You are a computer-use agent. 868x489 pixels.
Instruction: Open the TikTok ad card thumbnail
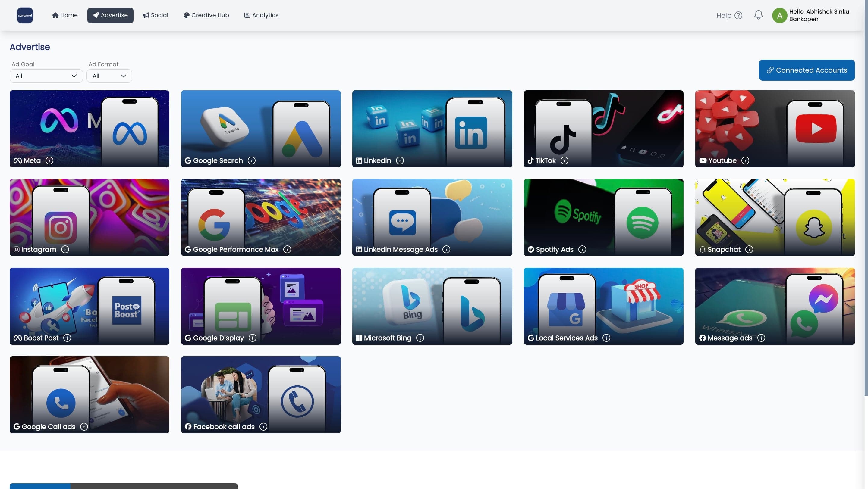tap(603, 129)
